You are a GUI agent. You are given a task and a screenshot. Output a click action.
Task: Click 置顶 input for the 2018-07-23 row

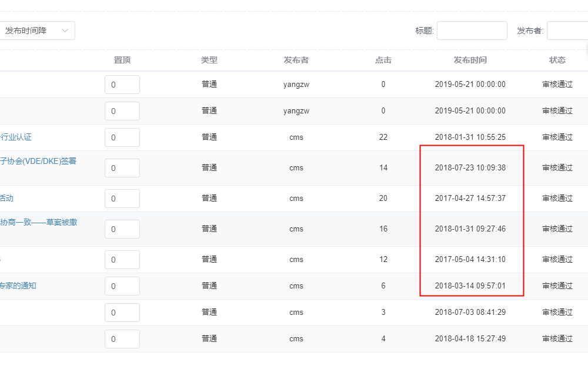[x=122, y=168]
